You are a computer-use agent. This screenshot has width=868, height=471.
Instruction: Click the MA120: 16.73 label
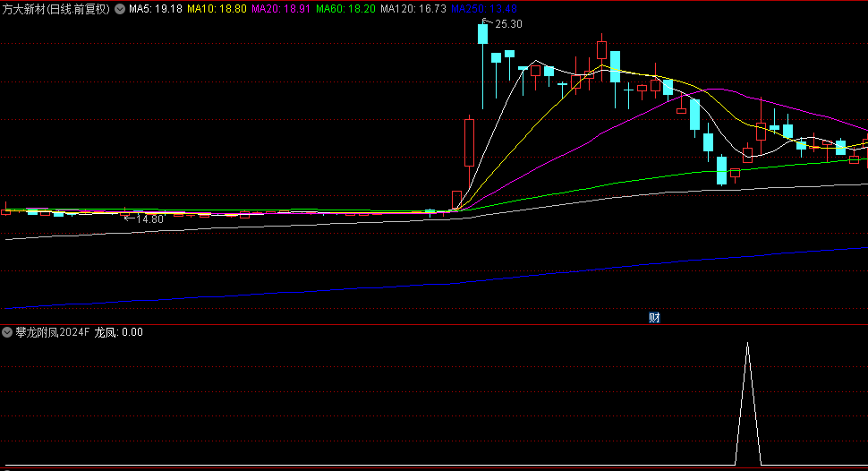(x=413, y=9)
